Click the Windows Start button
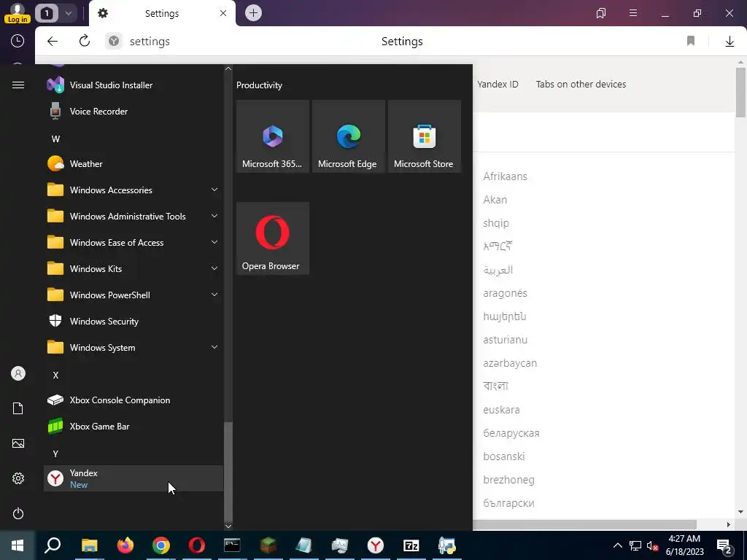 18,545
